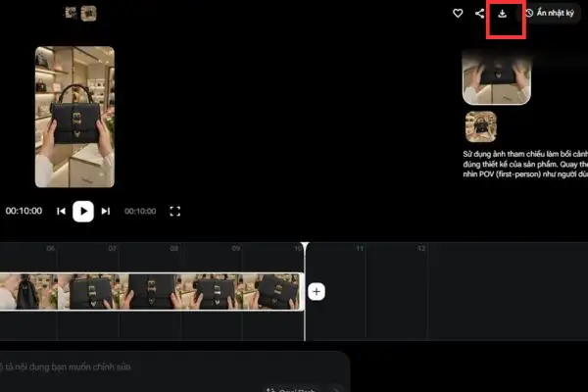Click the handbag video preview
The image size is (588, 392).
[74, 117]
